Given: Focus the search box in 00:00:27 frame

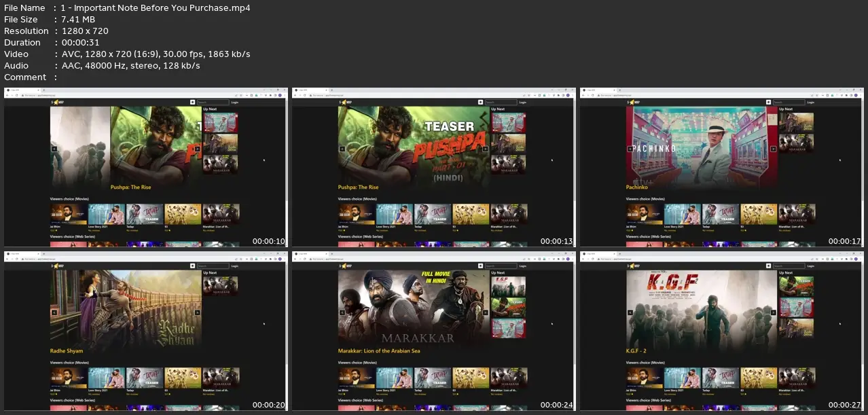Looking at the screenshot, I should click(789, 266).
